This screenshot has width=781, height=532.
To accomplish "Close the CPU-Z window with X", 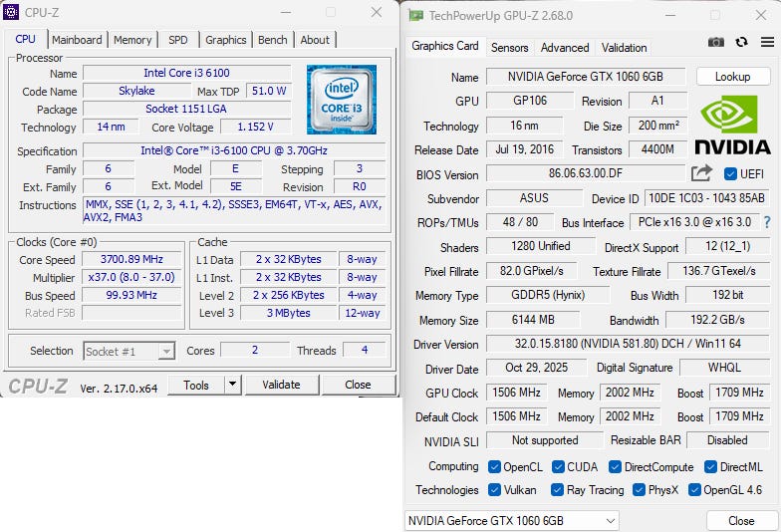I will click(x=377, y=12).
